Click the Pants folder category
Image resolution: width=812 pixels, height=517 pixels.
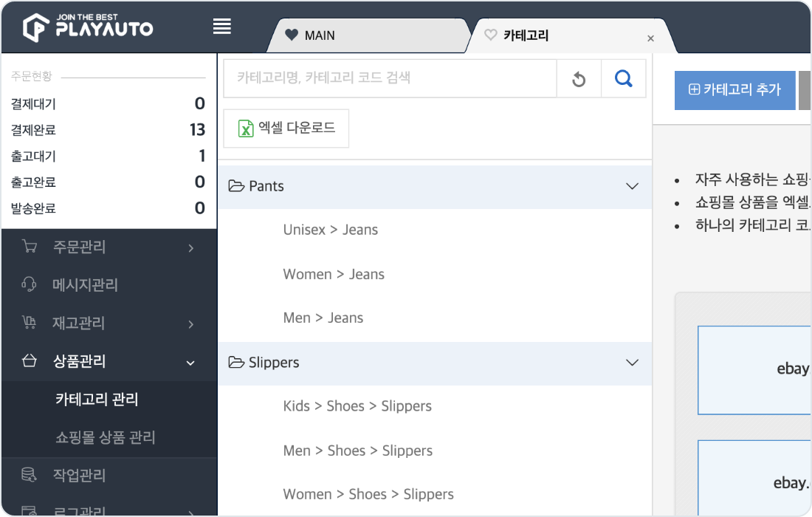266,186
